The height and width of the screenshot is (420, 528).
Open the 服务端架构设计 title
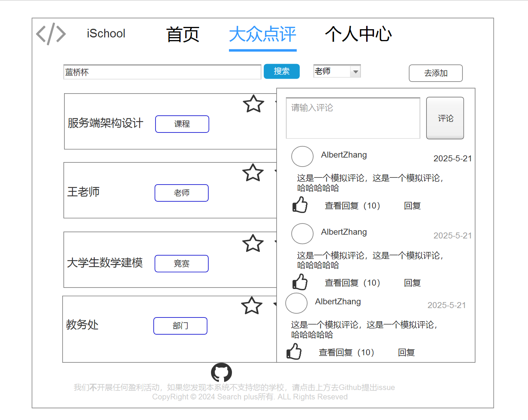[105, 123]
